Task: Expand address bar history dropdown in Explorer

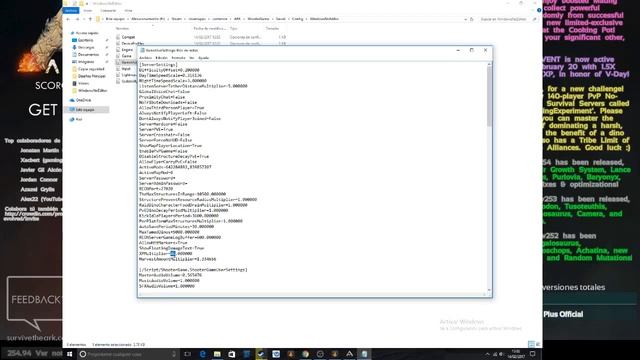Action: click(465, 19)
